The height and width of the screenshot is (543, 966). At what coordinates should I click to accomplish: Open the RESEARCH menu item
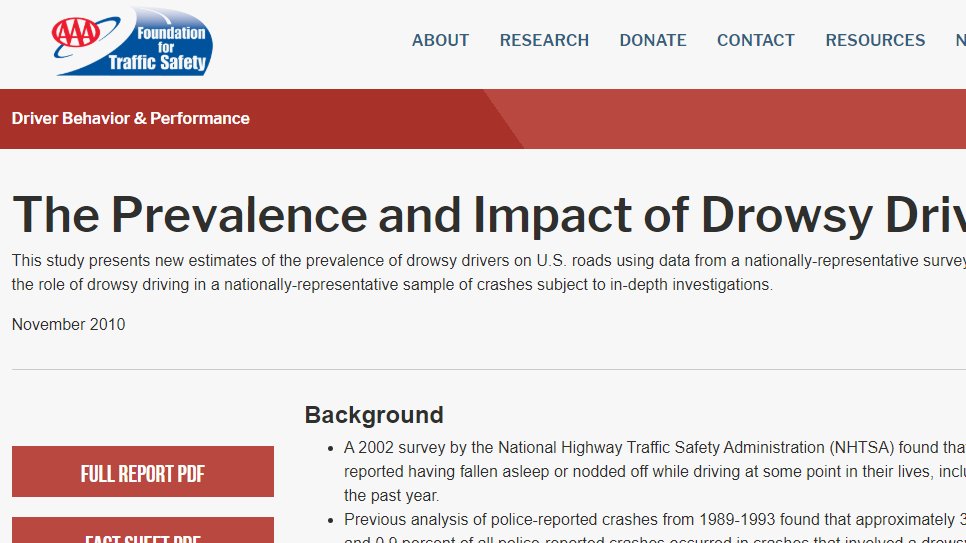544,41
